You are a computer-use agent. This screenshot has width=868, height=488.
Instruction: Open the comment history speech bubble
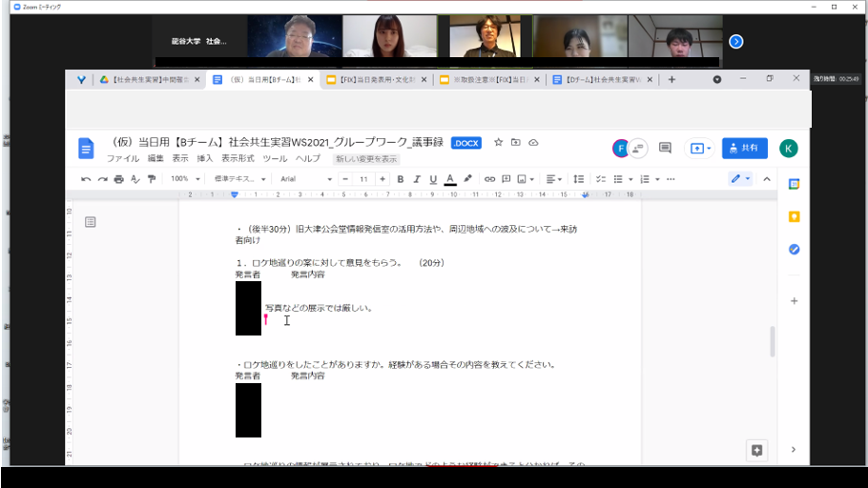click(x=665, y=148)
